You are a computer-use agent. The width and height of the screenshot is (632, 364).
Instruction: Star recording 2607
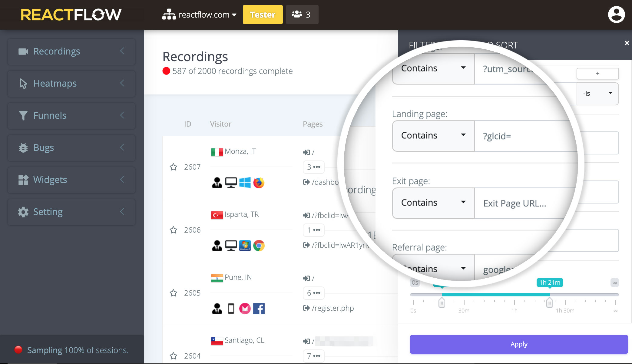(x=173, y=167)
